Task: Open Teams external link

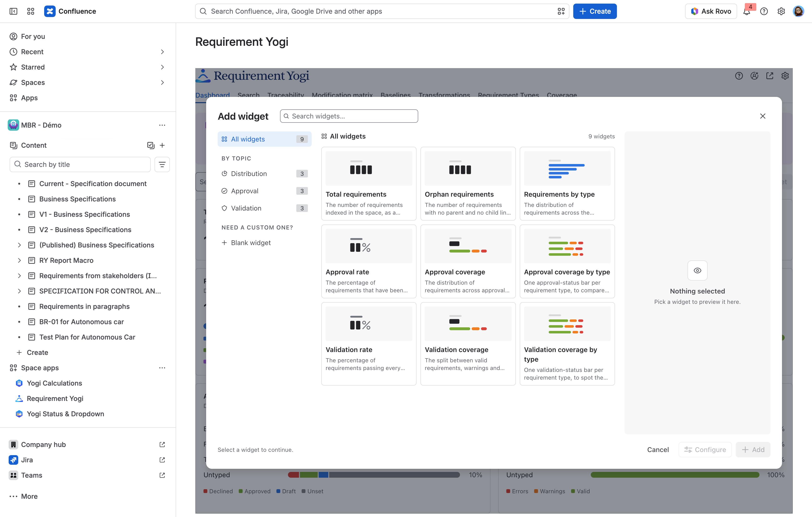Action: 162,475
